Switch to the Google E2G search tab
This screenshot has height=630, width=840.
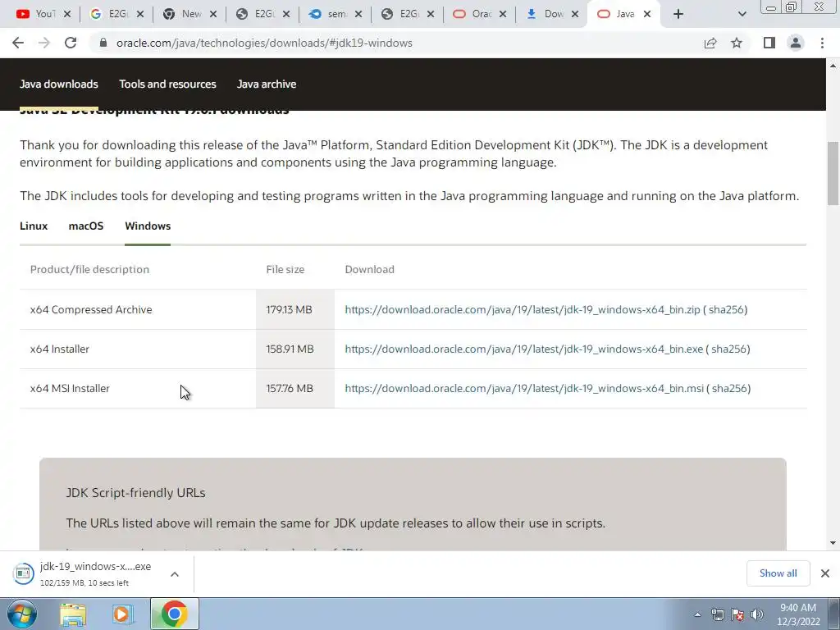tap(111, 14)
